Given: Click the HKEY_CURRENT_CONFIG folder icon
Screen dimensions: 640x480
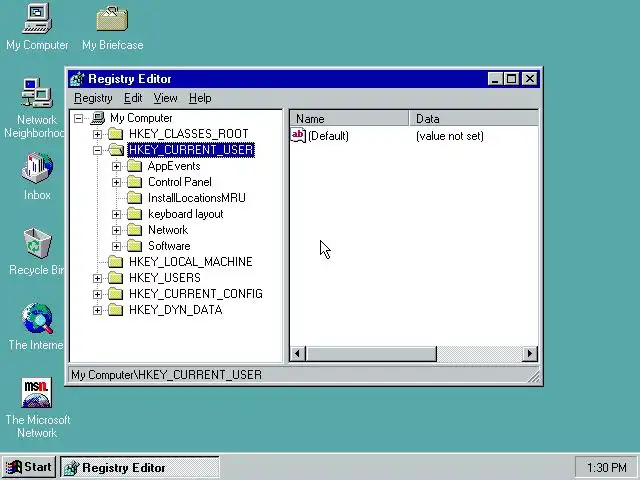Looking at the screenshot, I should tap(116, 294).
